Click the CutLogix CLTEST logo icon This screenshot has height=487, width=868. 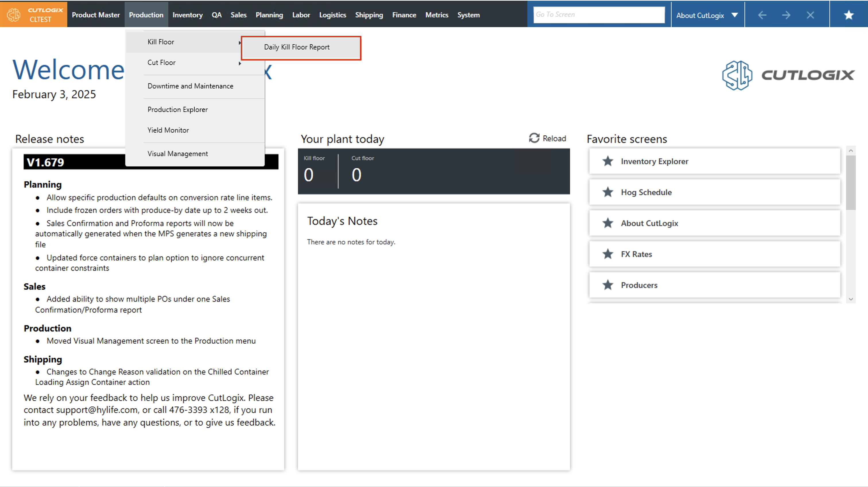(14, 14)
